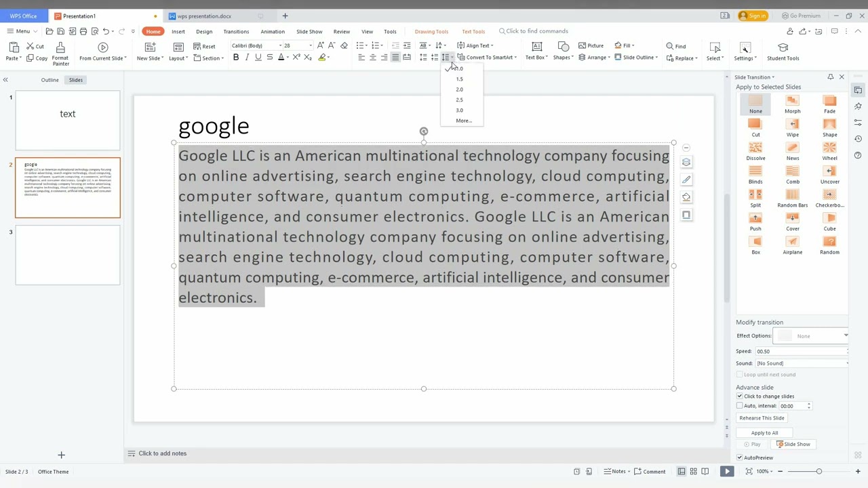Open the Find tool
This screenshot has height=488, width=868.
676,46
